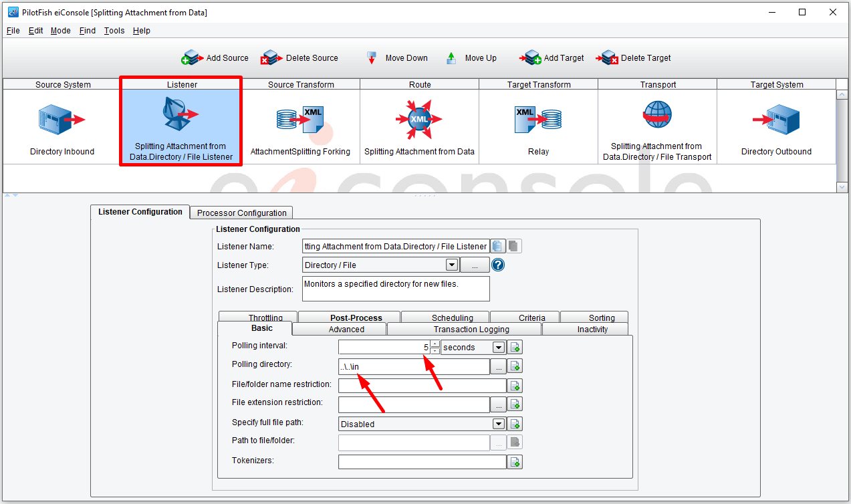
Task: Click the Tokenizers input field
Action: click(422, 462)
